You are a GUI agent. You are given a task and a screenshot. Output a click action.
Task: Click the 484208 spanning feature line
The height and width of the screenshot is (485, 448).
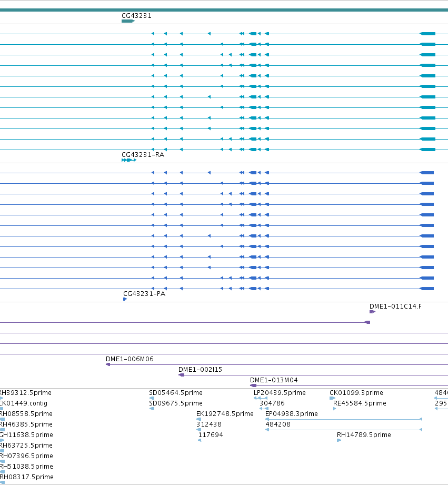pyautogui.click(x=344, y=430)
